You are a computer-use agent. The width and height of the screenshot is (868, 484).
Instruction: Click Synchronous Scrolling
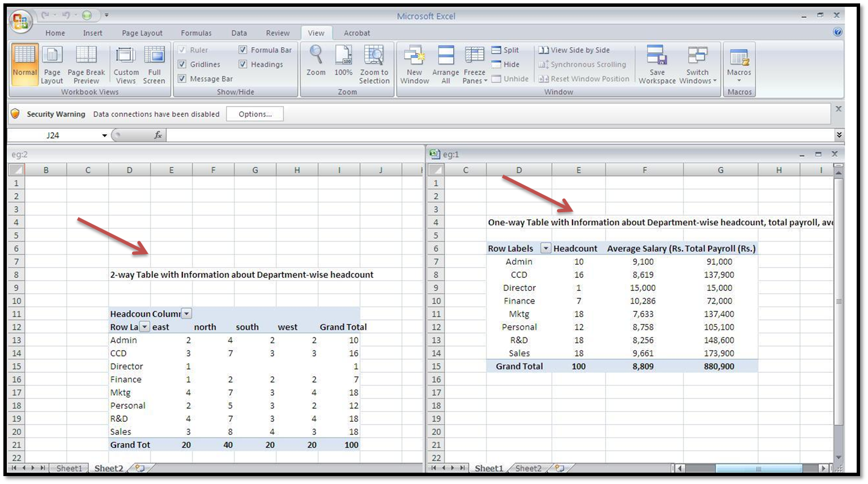582,65
